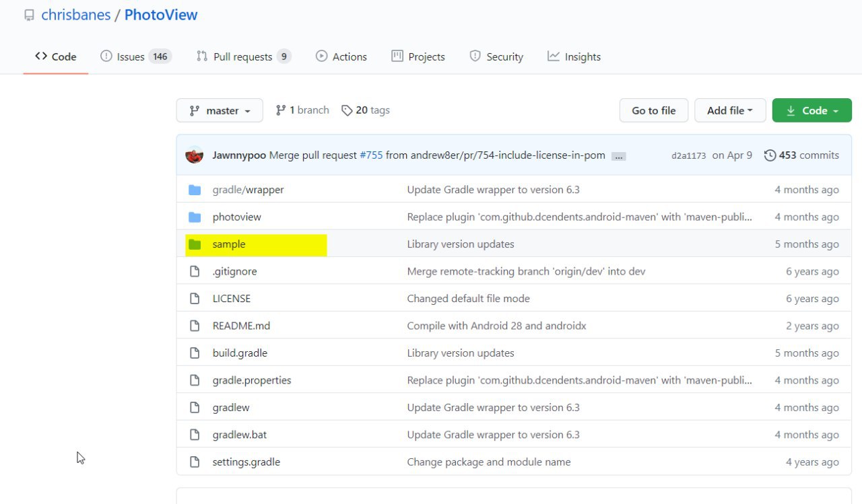The height and width of the screenshot is (504, 862).
Task: Open the Issues tab
Action: point(136,57)
